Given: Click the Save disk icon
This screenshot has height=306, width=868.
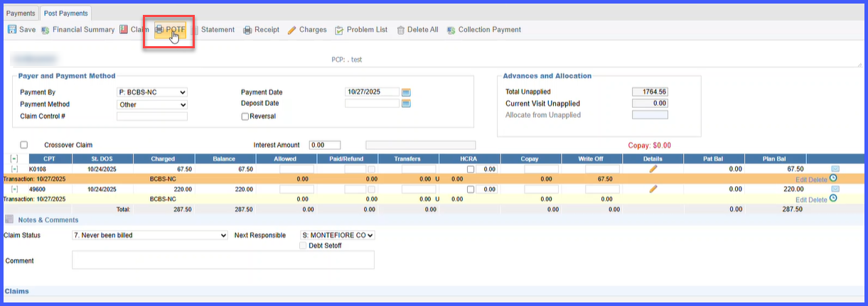Looking at the screenshot, I should [12, 30].
